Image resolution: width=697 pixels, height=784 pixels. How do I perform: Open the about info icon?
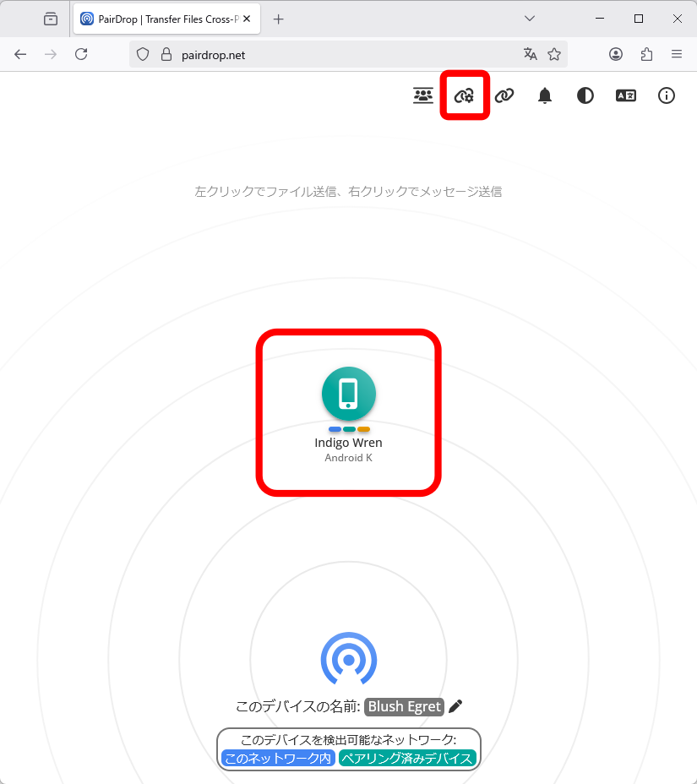click(x=667, y=95)
